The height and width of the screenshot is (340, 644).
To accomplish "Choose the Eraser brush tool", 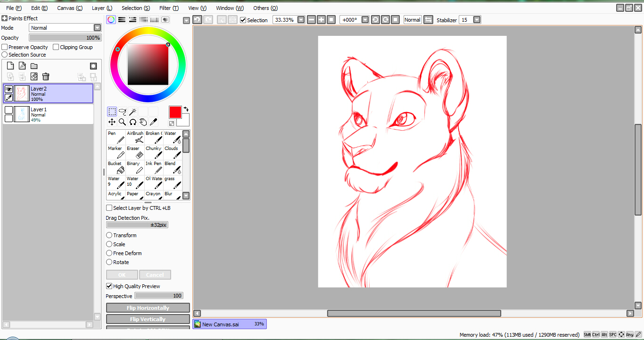I will tap(134, 152).
